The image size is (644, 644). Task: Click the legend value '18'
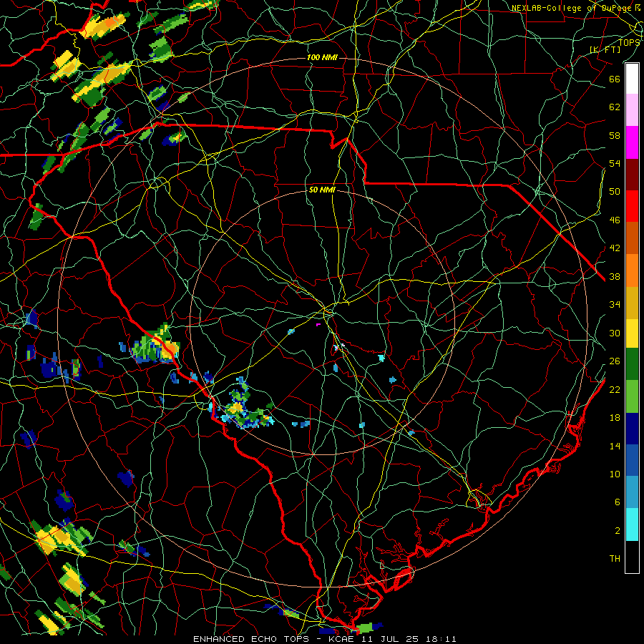615,418
